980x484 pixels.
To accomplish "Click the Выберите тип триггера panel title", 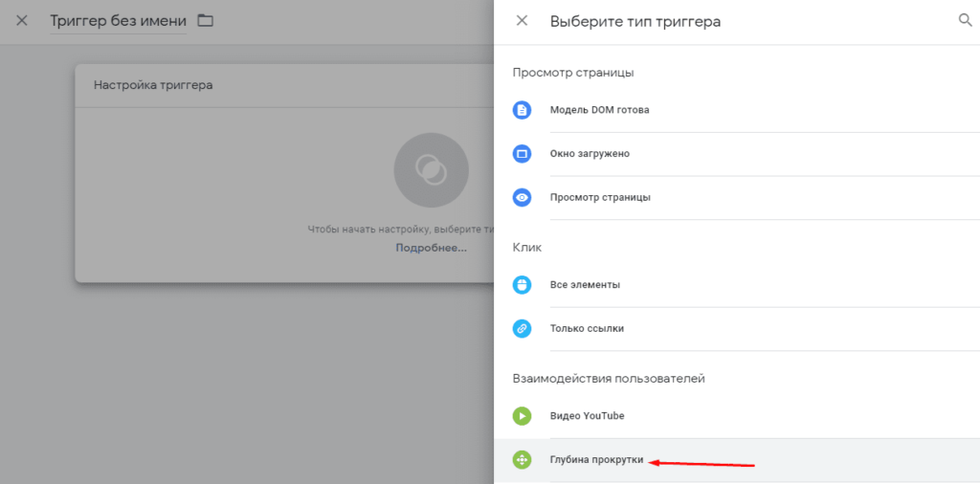I will click(x=635, y=21).
